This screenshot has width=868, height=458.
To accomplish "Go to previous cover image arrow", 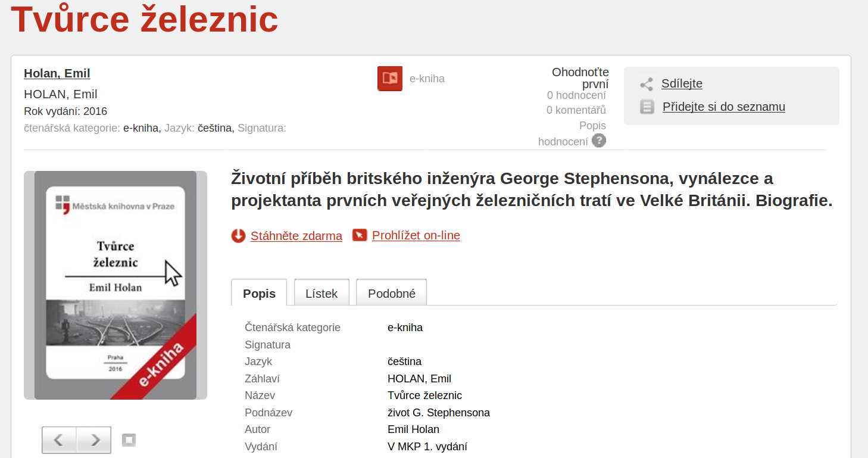I will click(x=59, y=440).
